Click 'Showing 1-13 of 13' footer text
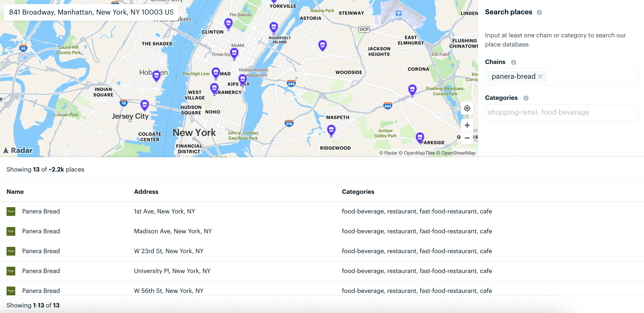Image resolution: width=644 pixels, height=313 pixels. pyautogui.click(x=33, y=305)
